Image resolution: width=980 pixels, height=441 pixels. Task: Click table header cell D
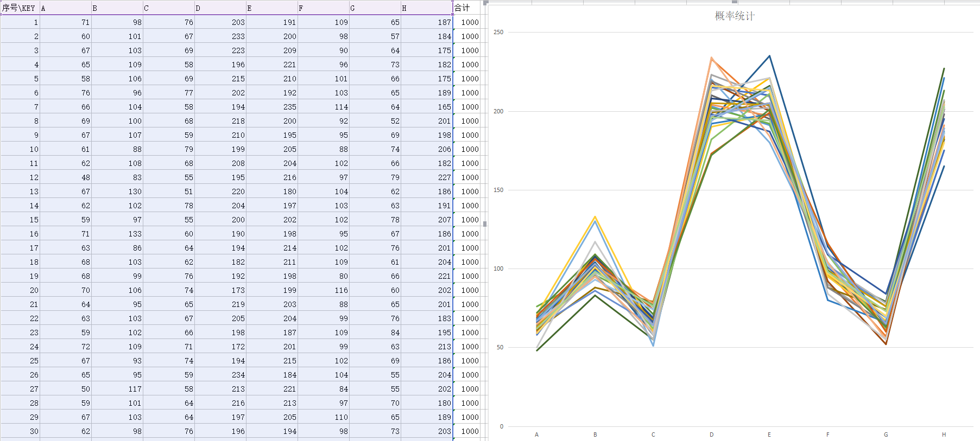tap(220, 8)
